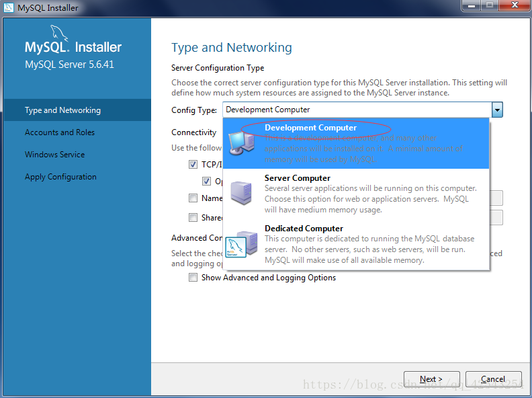Close the MySQL Installer window

pos(515,5)
